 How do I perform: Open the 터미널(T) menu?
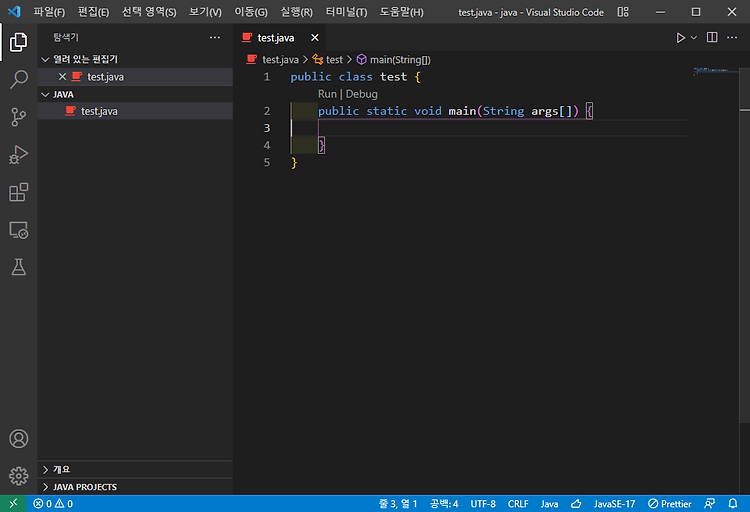coord(346,12)
